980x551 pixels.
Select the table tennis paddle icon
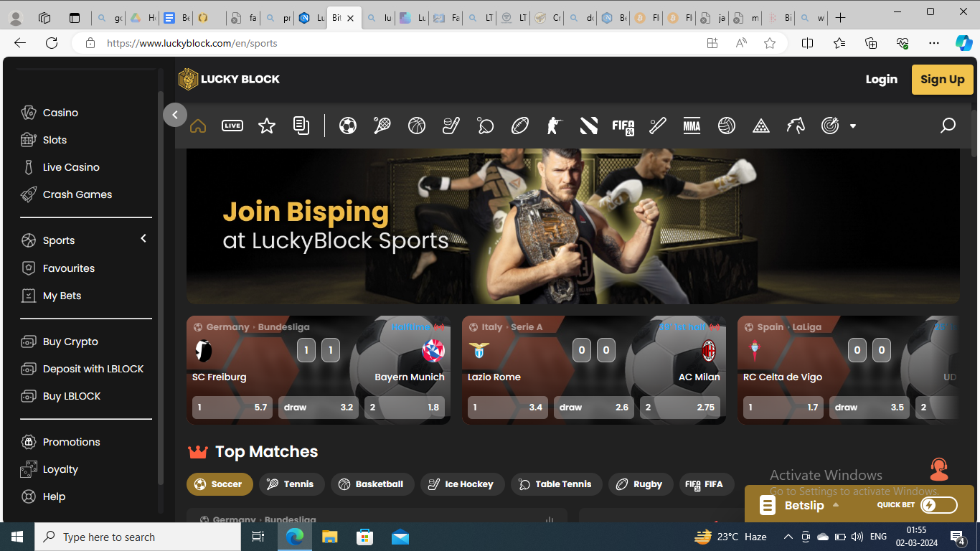[486, 126]
